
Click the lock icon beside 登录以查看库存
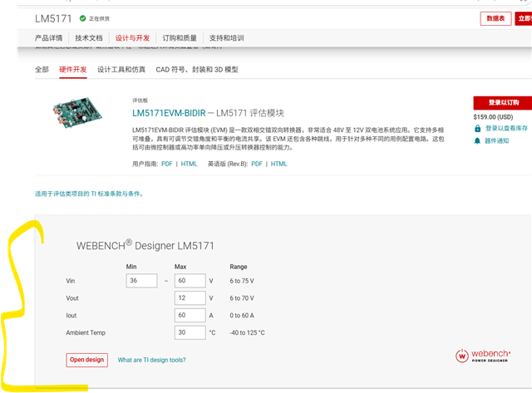click(477, 129)
